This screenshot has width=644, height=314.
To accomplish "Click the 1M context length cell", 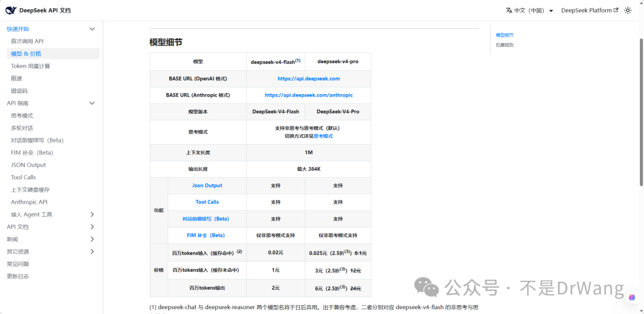I will (309, 153).
